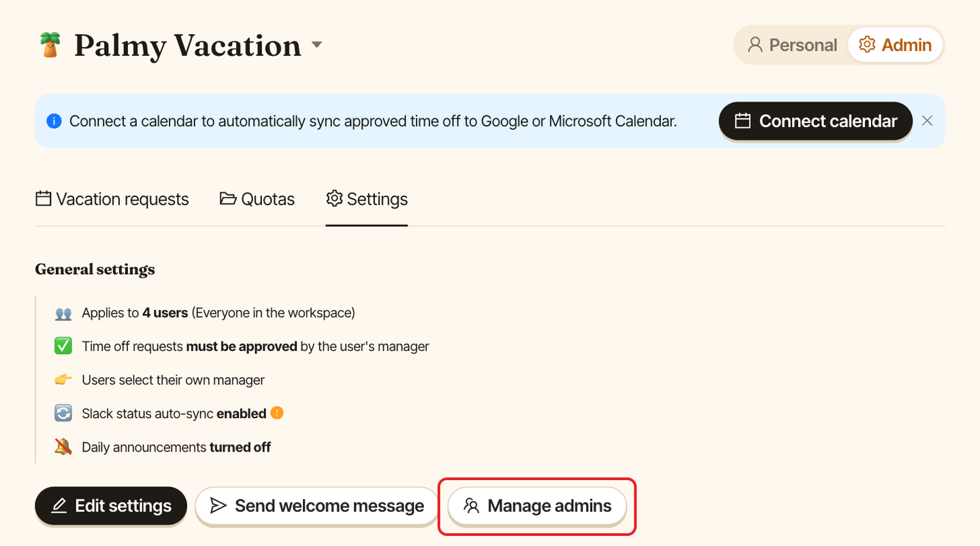Click the orange Slack auto-sync warning icon
Viewport: 980px width, 546px height.
pos(277,413)
